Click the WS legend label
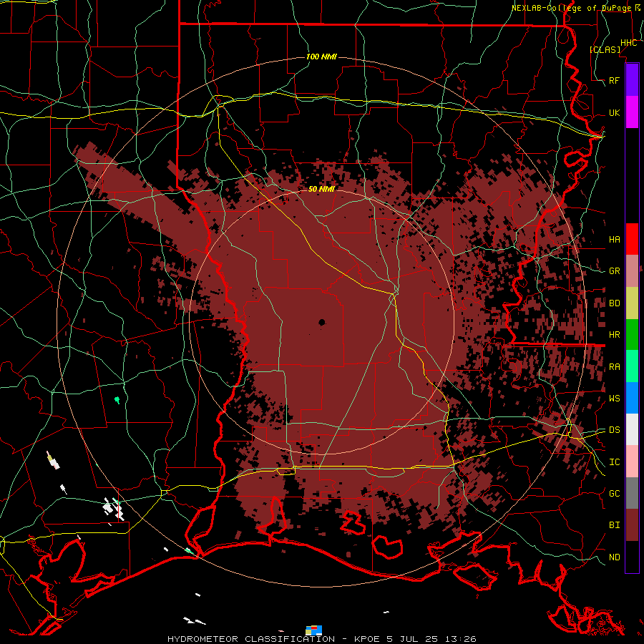 (614, 399)
